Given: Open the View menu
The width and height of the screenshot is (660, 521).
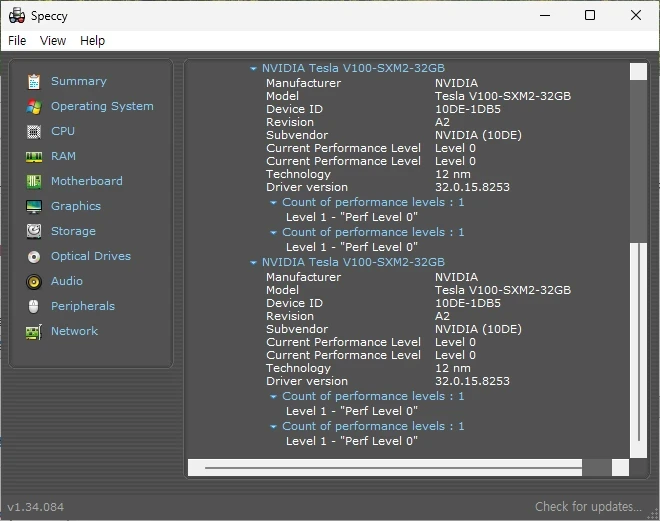Looking at the screenshot, I should click(x=53, y=40).
